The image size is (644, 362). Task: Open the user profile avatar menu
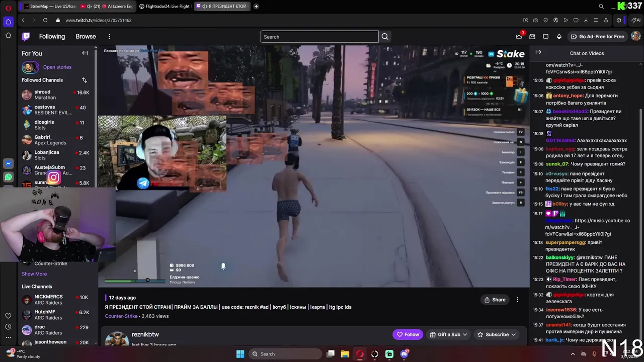coord(635,36)
